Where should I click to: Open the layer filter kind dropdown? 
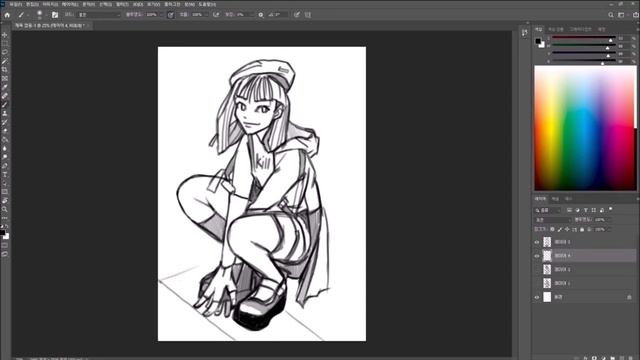[x=548, y=210]
